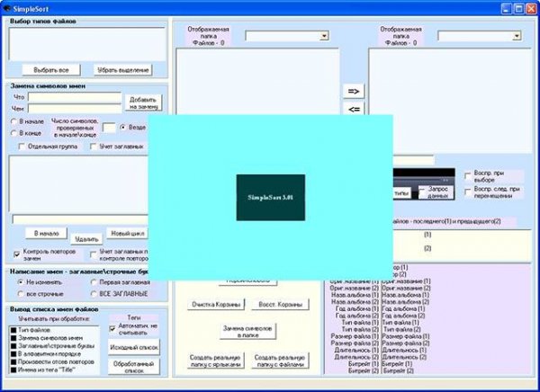Screen dimensions: 540x392
Task: Uncheck "Контроль повторов замен" checkbox
Action: point(16,254)
